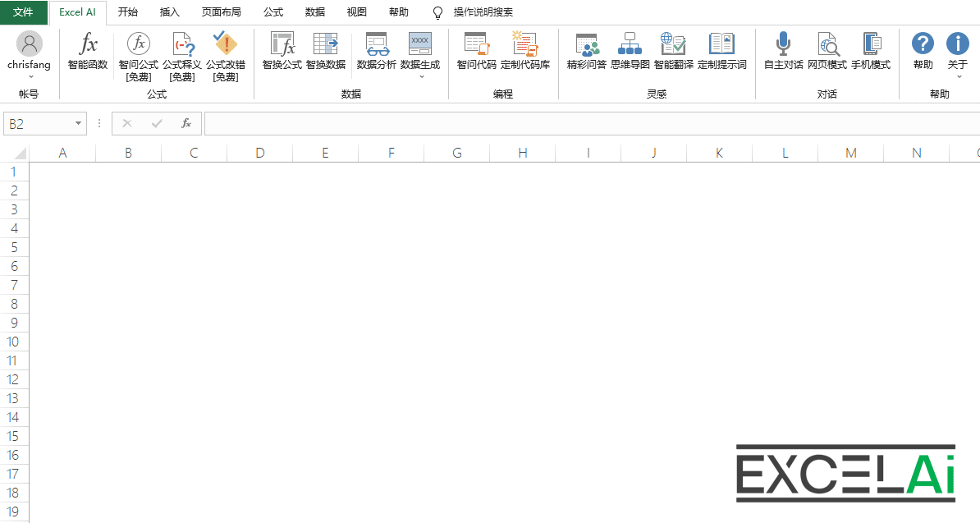Open the 公式 ribbon tab
Image resolution: width=980 pixels, height=523 pixels.
click(x=273, y=11)
